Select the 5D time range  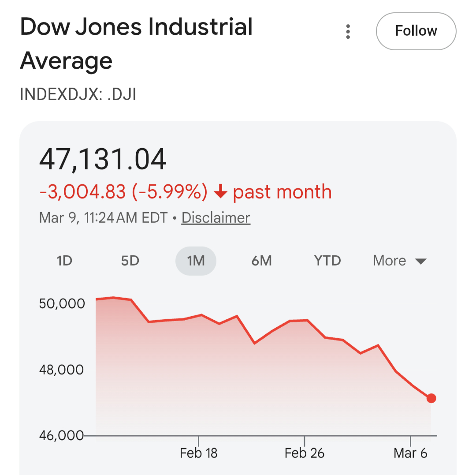point(130,261)
